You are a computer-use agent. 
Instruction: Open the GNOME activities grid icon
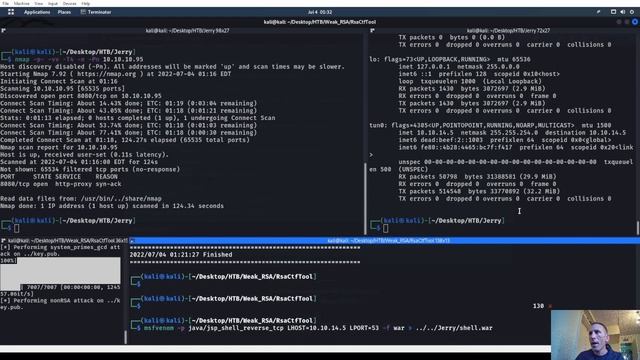[x=11, y=12]
